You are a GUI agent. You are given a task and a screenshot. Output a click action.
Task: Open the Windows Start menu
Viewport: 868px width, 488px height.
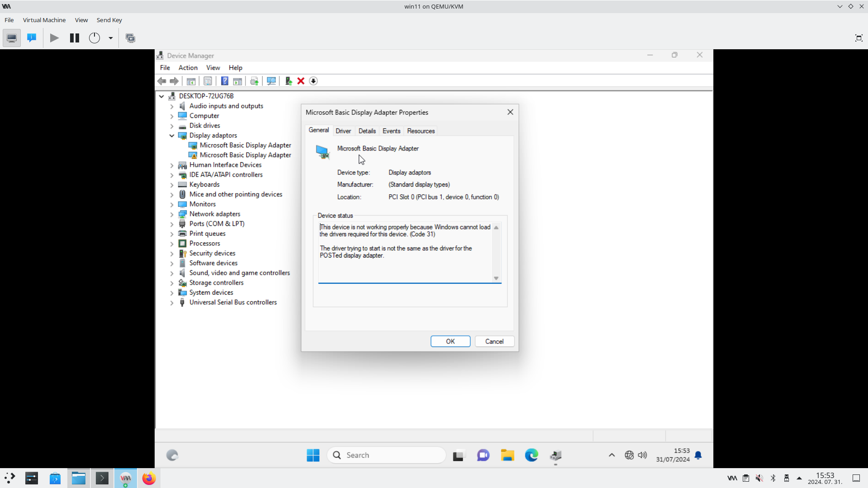tap(313, 455)
